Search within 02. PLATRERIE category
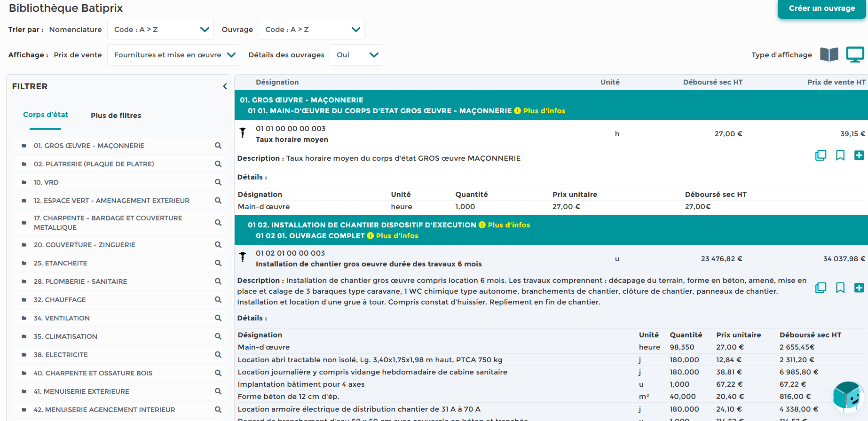The width and height of the screenshot is (868, 421). tap(218, 164)
